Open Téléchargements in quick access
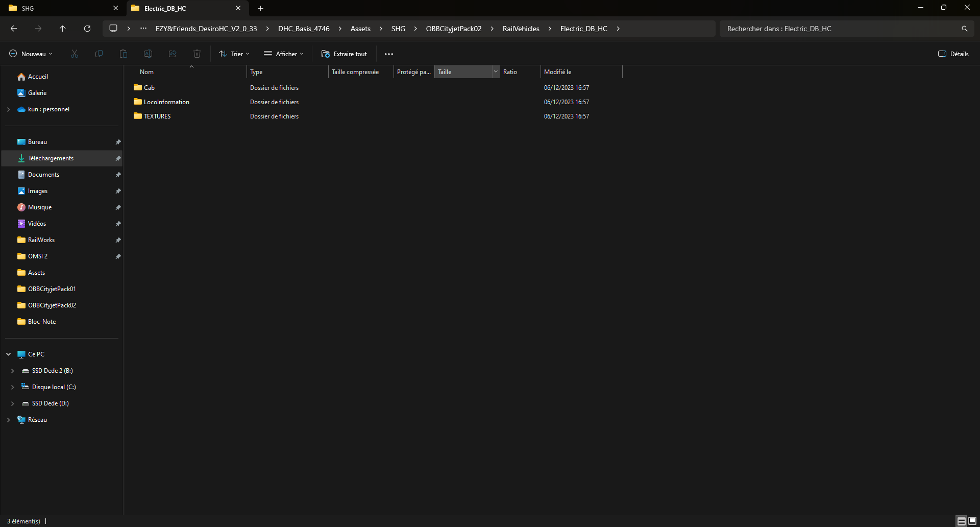Viewport: 980px width, 527px height. 62,158
